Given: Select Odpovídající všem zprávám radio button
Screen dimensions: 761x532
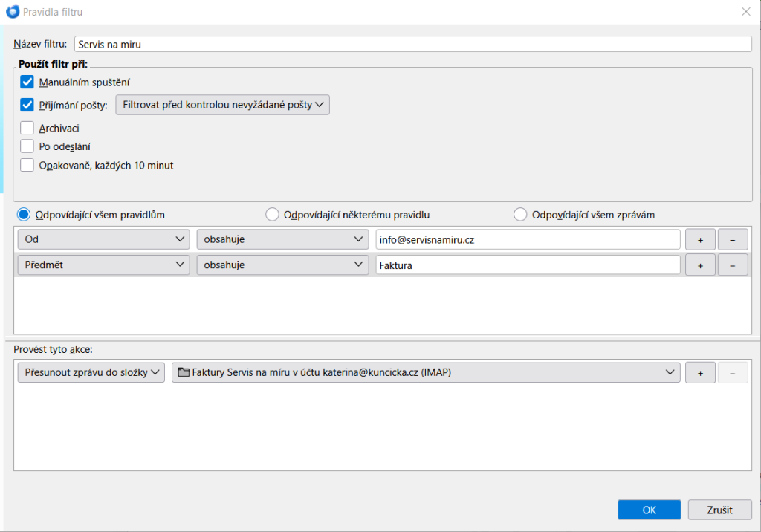Looking at the screenshot, I should 520,215.
